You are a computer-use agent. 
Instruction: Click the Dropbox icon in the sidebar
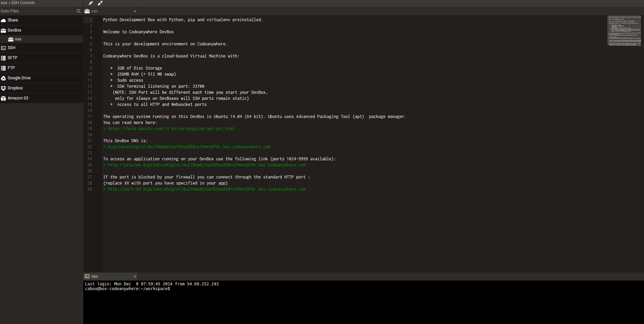click(3, 88)
